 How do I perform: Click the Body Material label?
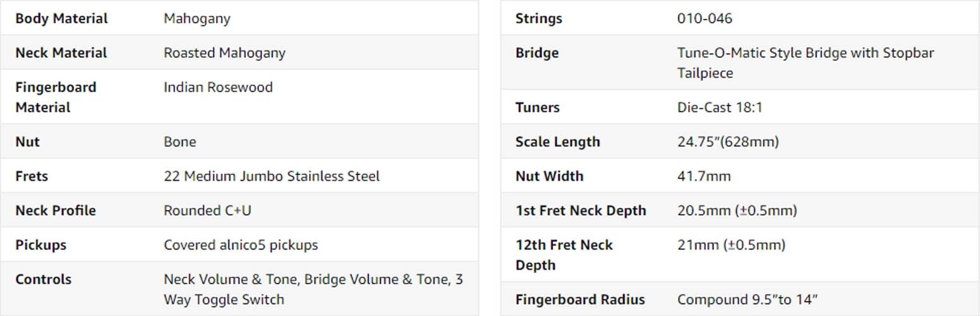coord(61,18)
